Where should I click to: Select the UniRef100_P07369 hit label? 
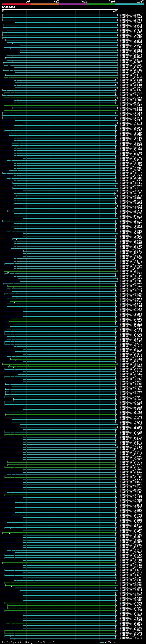[x=131, y=397]
